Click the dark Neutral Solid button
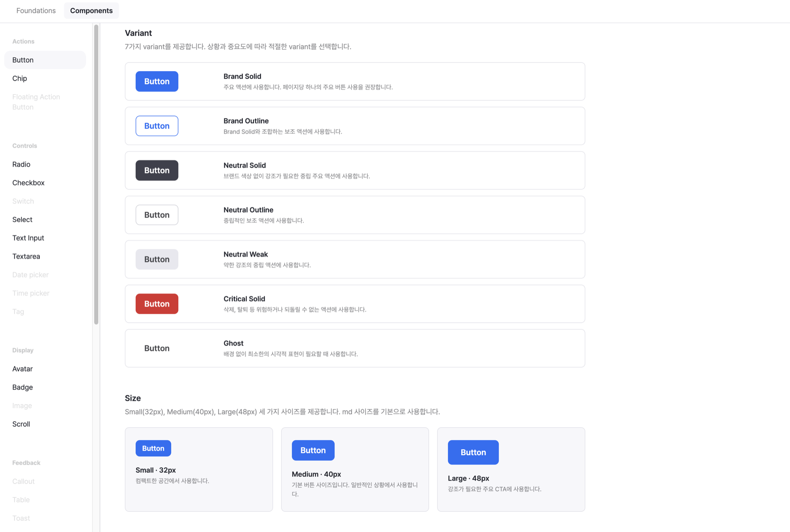Image resolution: width=790 pixels, height=532 pixels. [x=157, y=170]
